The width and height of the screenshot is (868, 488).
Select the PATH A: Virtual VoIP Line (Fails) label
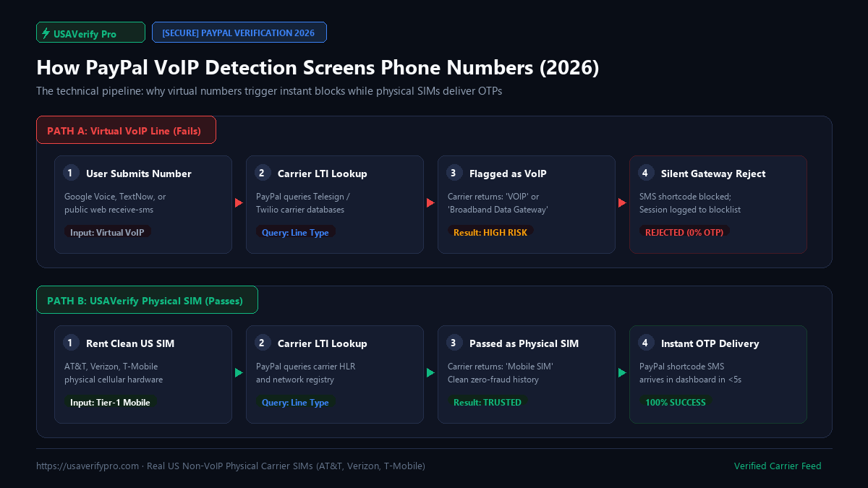(x=127, y=130)
